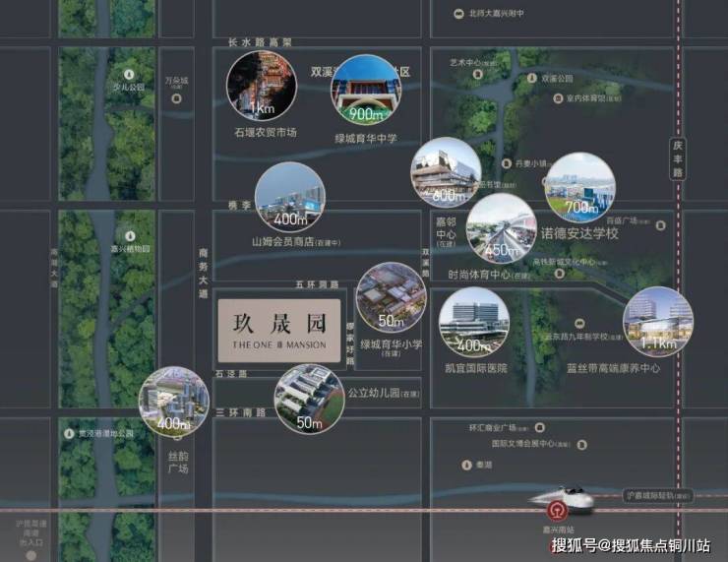Click the marker under 高铁新城文化中心
728x562 pixels.
560,274
